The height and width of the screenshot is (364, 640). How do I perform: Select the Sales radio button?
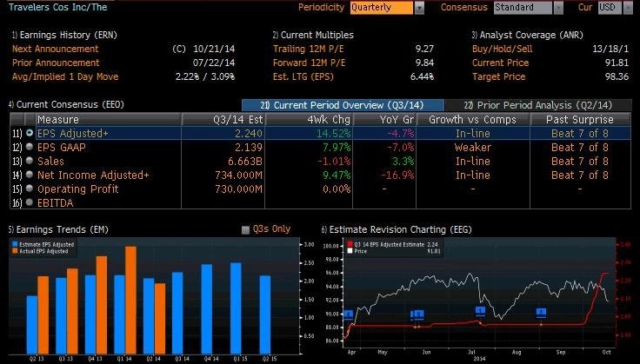[30, 161]
